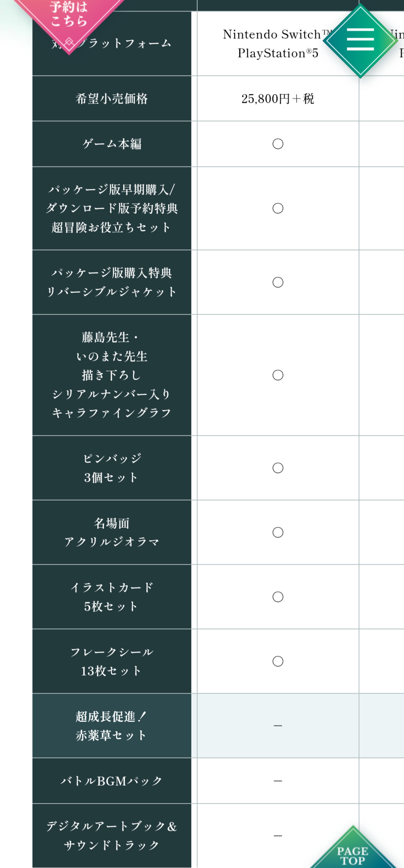The image size is (404, 868).
Task: Click the circle for アクリルジオラマ row
Action: (278, 532)
